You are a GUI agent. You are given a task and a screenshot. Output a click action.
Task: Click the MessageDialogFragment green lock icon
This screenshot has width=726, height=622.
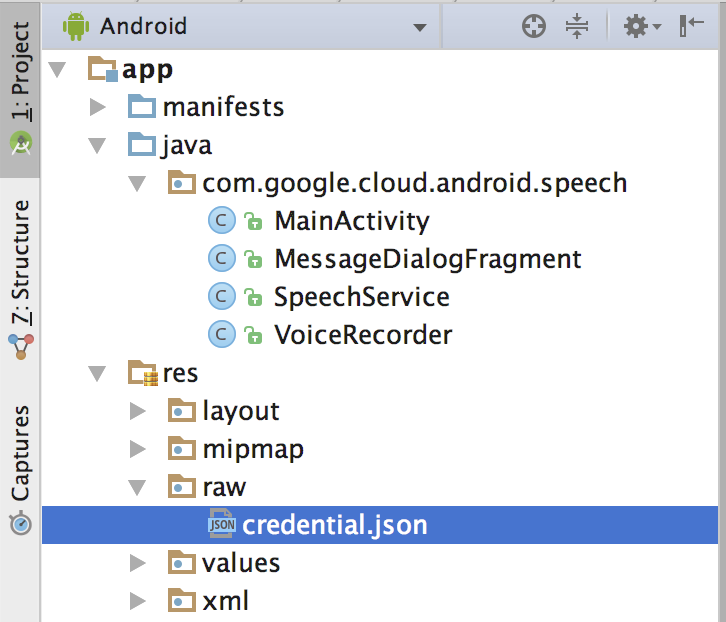[253, 259]
